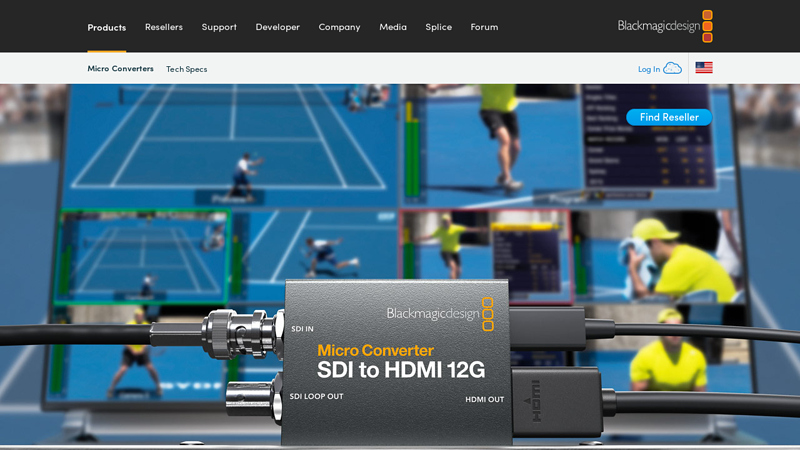This screenshot has height=450, width=800.
Task: Navigate to the Developer page
Action: pyautogui.click(x=277, y=27)
